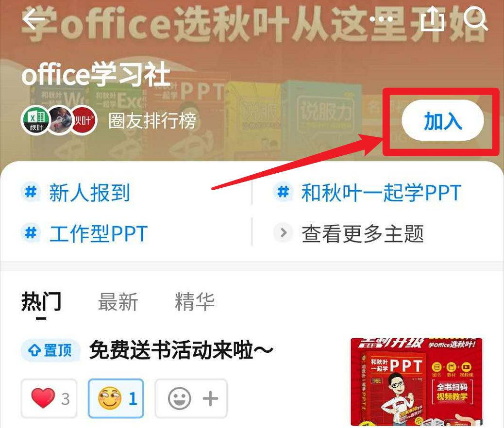Tap the 置顶 pinned badge
Image resolution: width=504 pixels, height=428 pixels.
50,350
